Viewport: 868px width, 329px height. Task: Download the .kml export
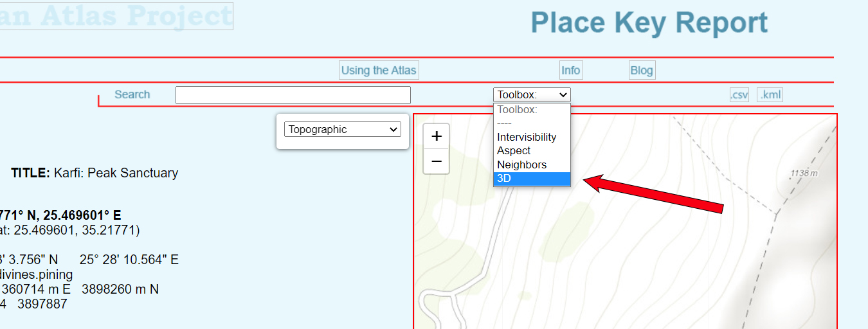pos(770,95)
